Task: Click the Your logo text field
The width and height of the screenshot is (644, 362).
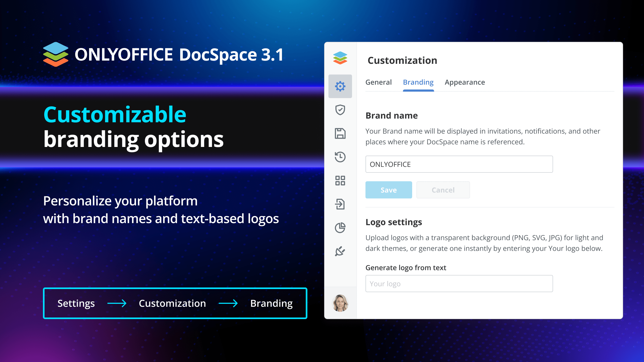Action: coord(459,284)
